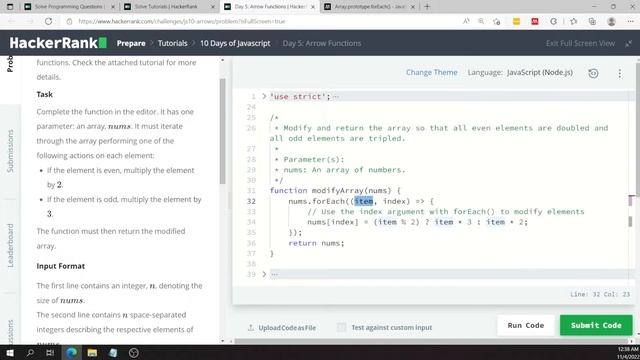Click the taskbar clock

[628, 353]
